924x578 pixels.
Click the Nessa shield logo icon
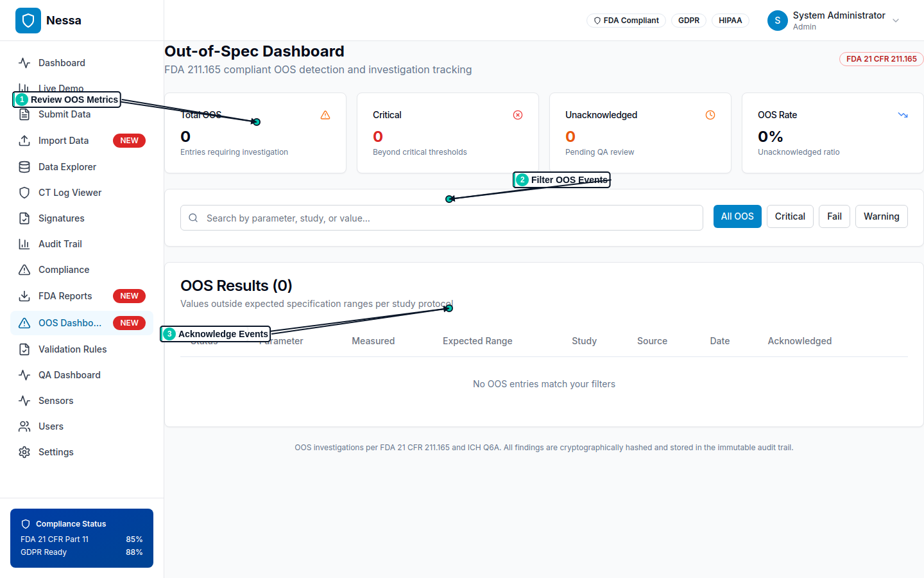28,21
